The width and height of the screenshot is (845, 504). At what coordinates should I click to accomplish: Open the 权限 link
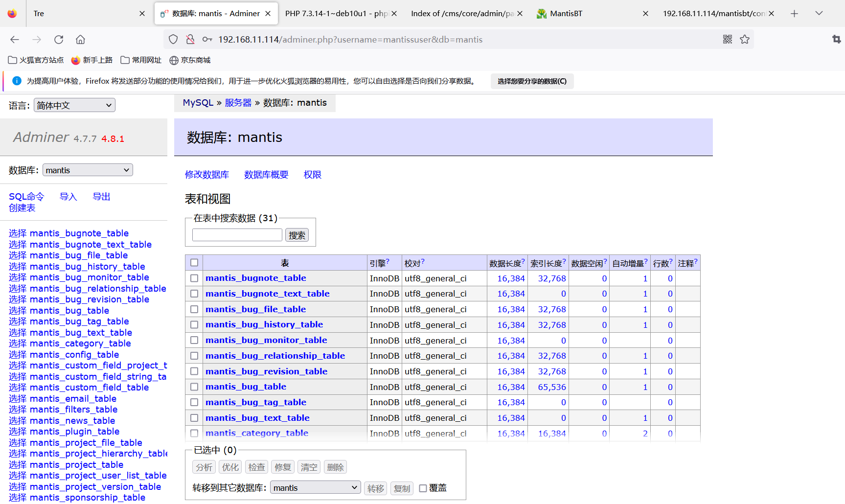click(x=313, y=175)
